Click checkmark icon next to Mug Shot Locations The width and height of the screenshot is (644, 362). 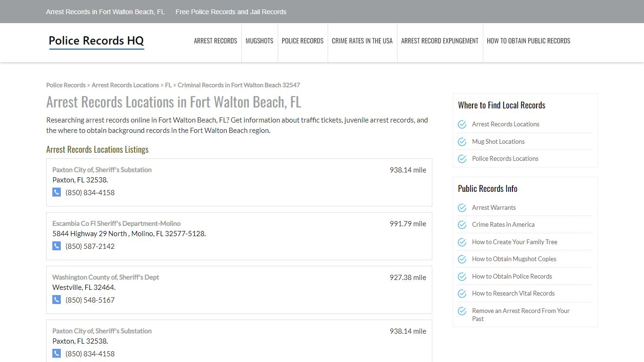pyautogui.click(x=462, y=142)
